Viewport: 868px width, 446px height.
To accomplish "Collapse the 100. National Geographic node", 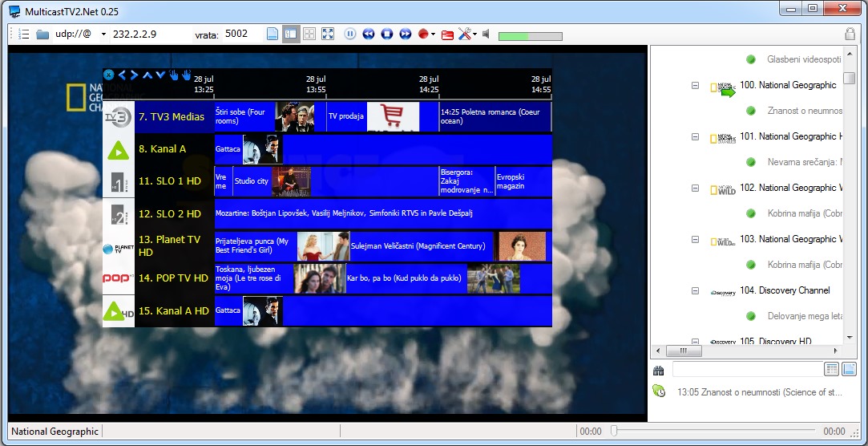I will [x=696, y=85].
